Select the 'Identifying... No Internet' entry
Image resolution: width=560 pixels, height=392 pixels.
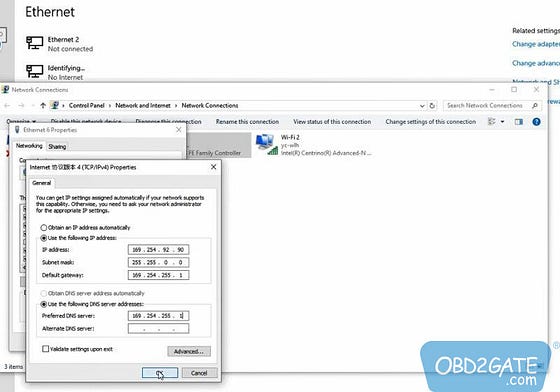(55, 72)
